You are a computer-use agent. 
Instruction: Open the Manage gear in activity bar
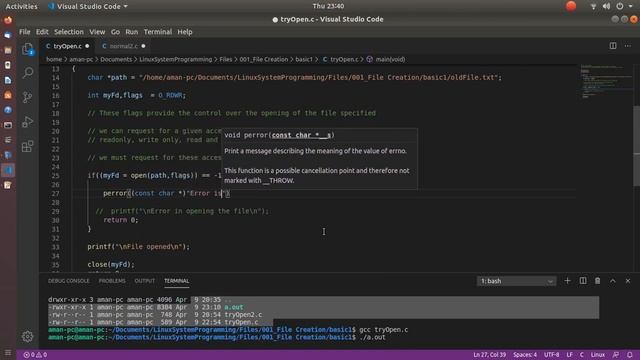click(x=27, y=337)
